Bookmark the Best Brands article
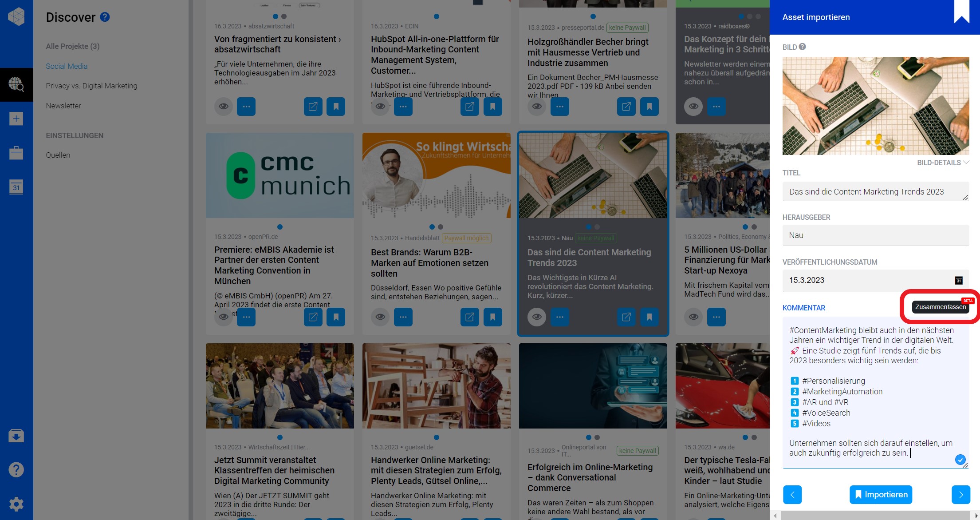980x520 pixels. click(493, 317)
